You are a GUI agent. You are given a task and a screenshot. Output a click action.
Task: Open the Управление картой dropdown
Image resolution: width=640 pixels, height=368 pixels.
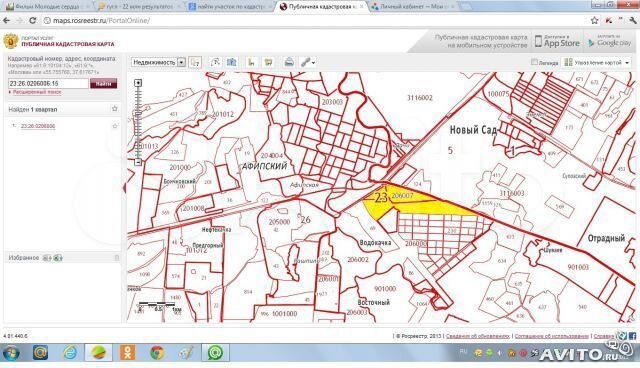pos(596,62)
